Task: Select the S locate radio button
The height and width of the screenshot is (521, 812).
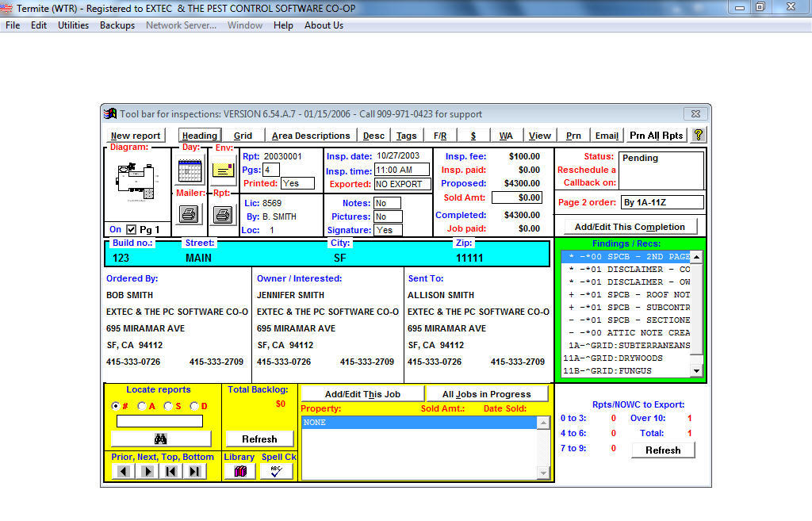Action: [x=168, y=406]
